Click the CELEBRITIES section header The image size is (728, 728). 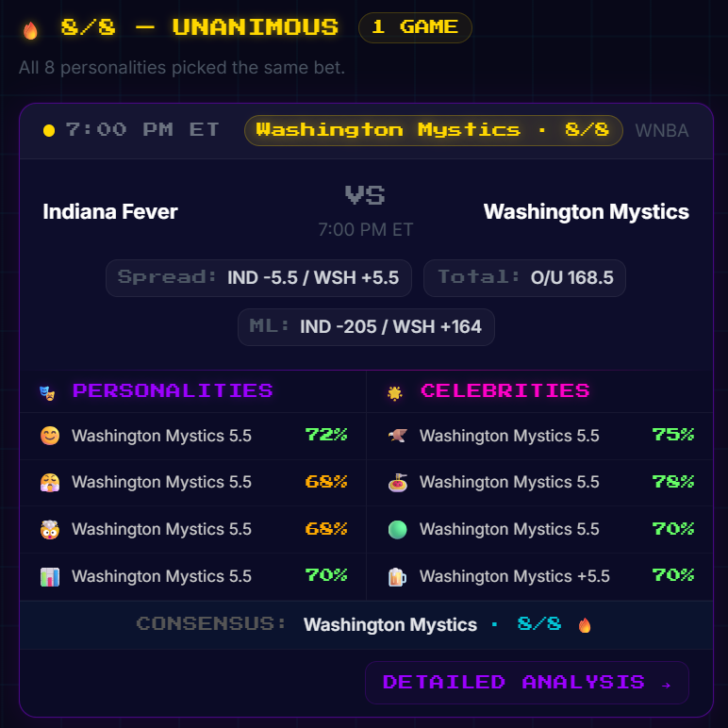coord(505,391)
